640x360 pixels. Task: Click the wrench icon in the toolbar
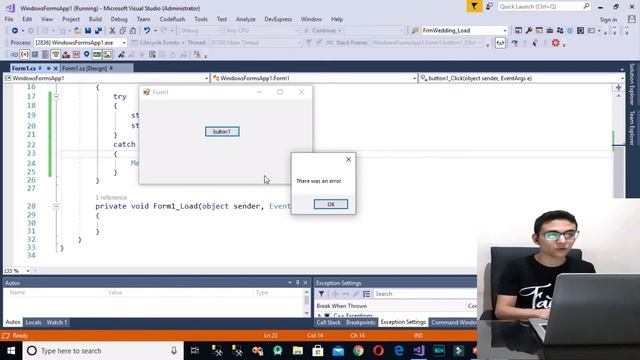click(529, 31)
